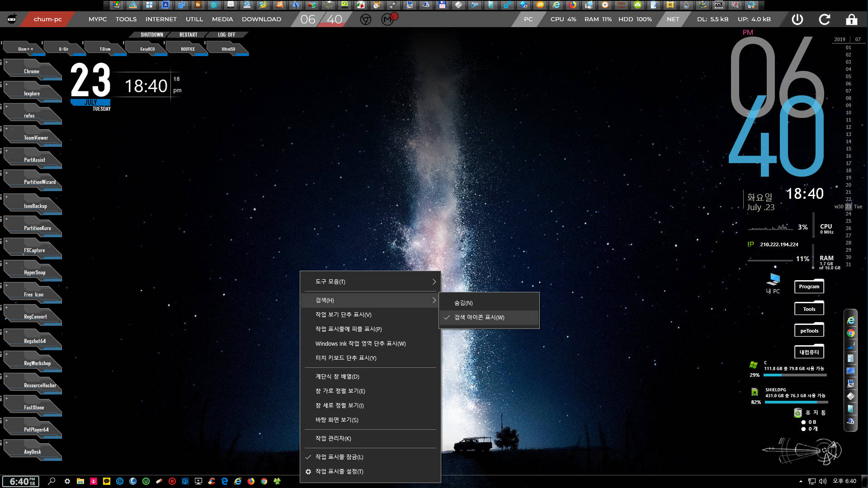Open the Firefox icon in the top launcher strip

573,5
